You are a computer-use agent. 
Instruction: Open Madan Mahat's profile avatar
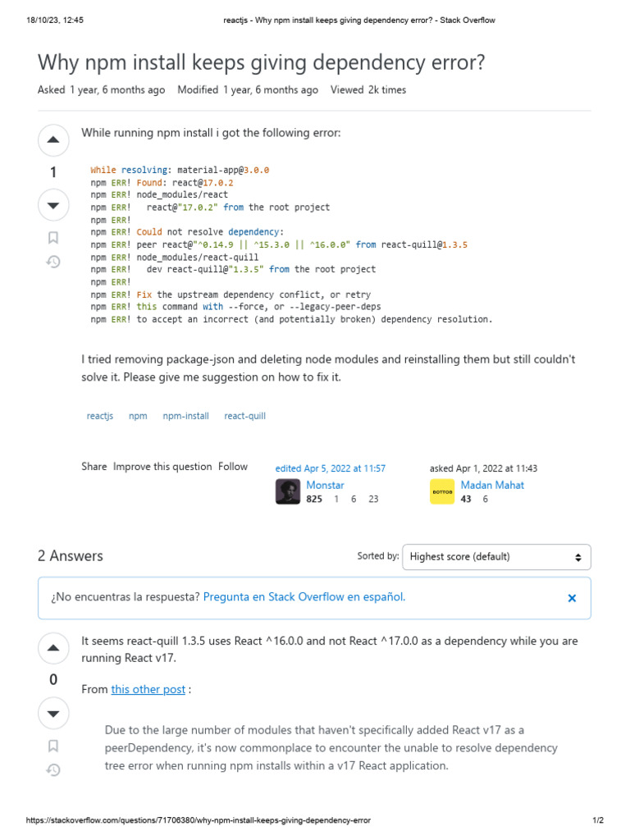pos(442,491)
